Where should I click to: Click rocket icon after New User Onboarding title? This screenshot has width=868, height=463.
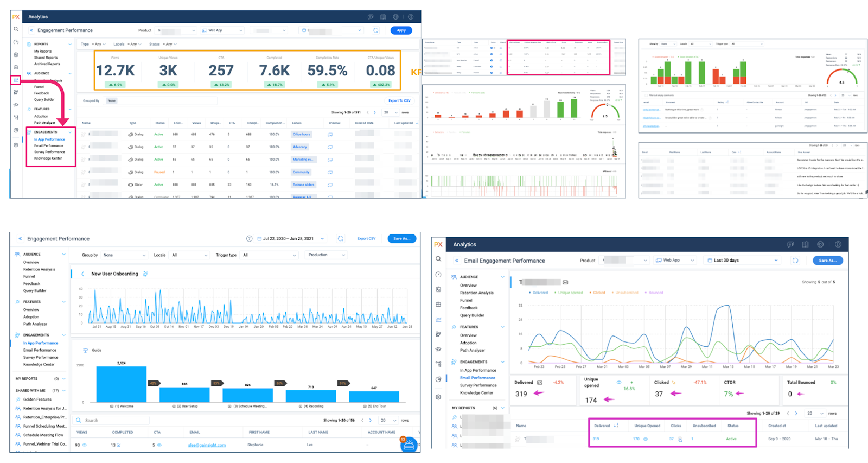[145, 274]
